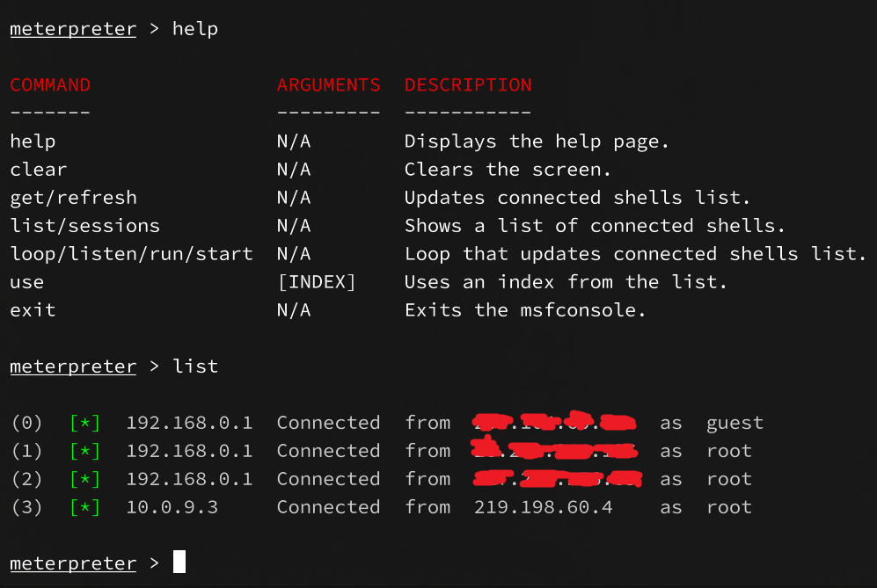Click the green star marker for session 3
Screen dimensions: 877x588
point(84,507)
